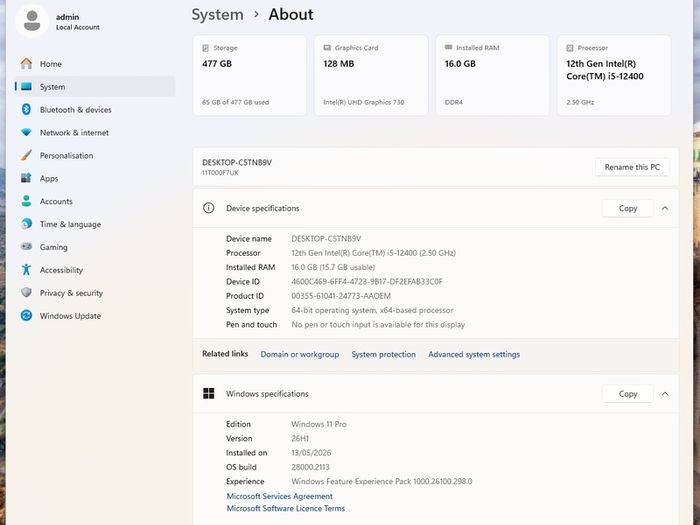This screenshot has height=525, width=700.
Task: Click the Edition value Windows 11 Pro
Action: click(x=319, y=424)
